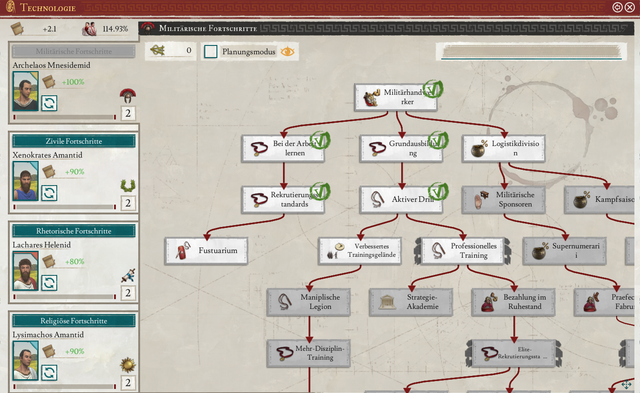The height and width of the screenshot is (393, 640).
Task: Click the +100% research bonus value
Action: pos(73,82)
